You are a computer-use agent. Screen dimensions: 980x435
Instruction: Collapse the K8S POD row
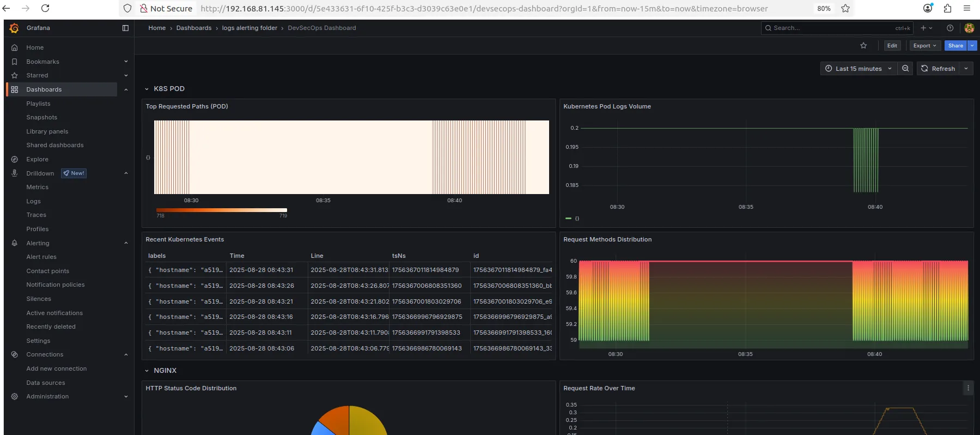147,89
